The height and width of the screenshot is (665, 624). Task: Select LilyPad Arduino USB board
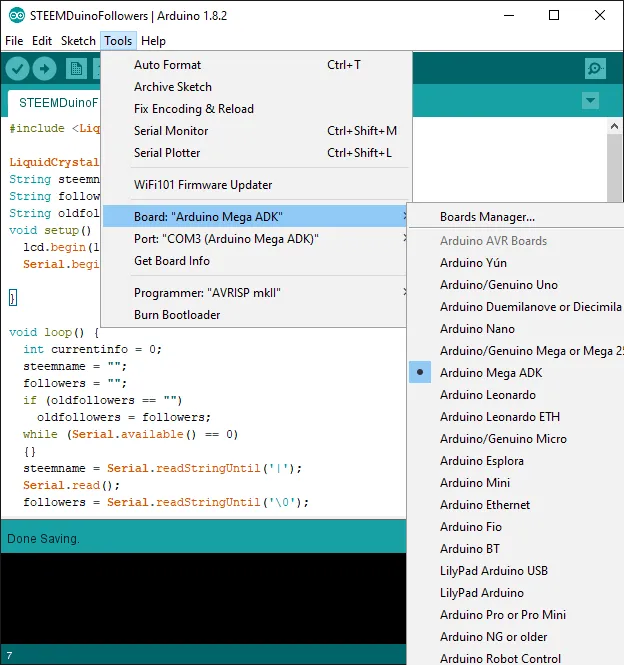(516, 571)
